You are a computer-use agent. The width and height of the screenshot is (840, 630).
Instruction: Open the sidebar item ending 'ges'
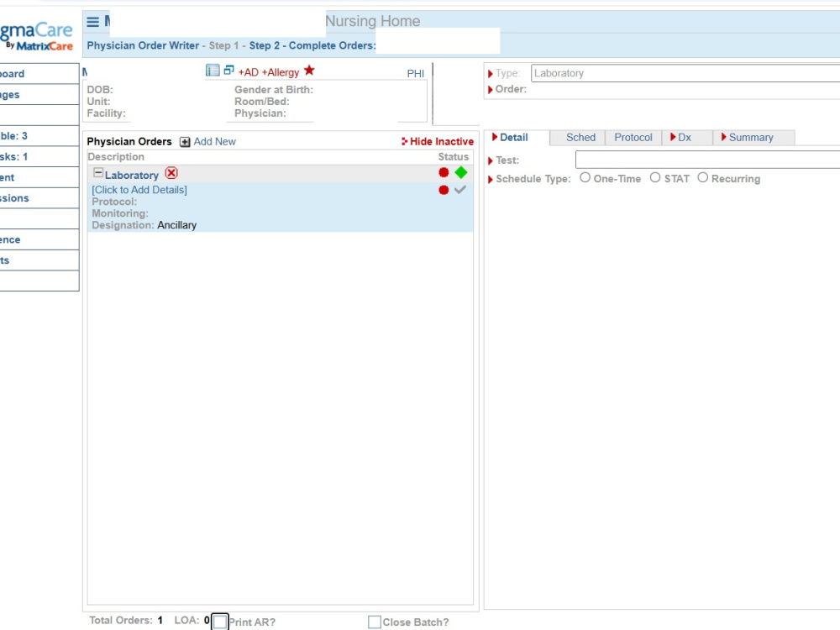(39, 95)
